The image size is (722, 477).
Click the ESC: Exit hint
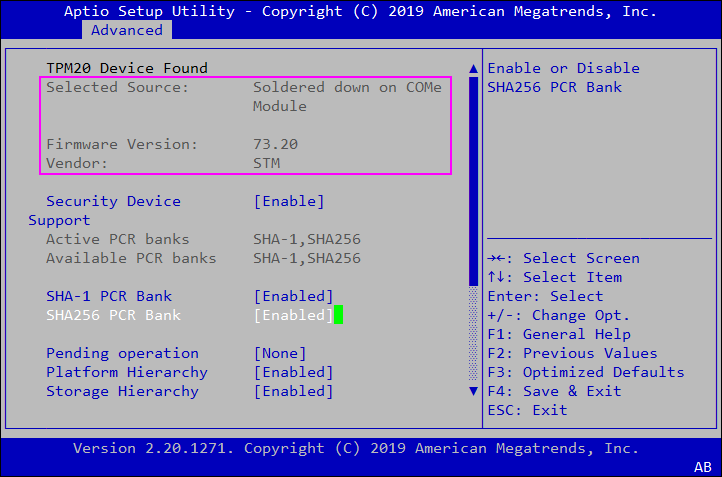[x=527, y=411]
